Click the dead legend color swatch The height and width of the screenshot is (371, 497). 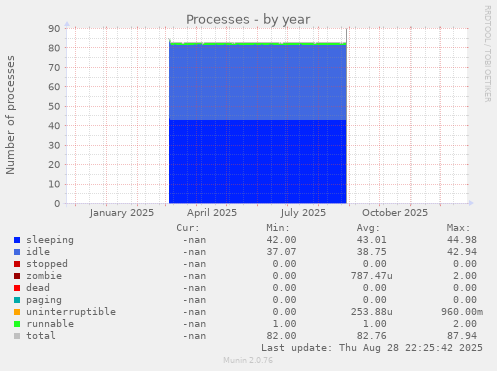click(17, 288)
